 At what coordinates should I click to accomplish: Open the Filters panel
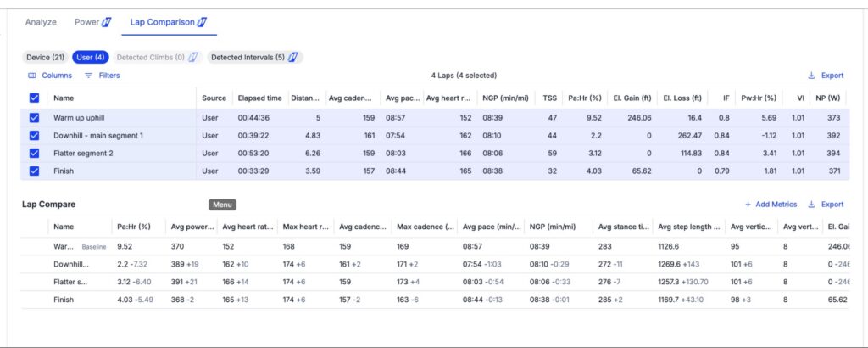[102, 76]
